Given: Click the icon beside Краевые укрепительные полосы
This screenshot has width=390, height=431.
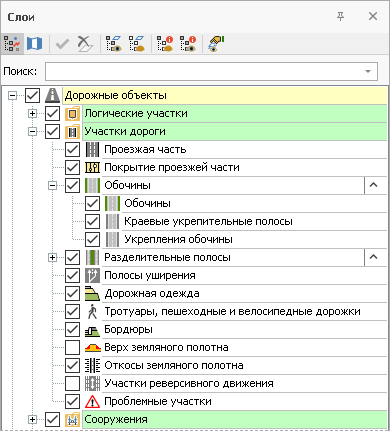Looking at the screenshot, I should tap(112, 221).
